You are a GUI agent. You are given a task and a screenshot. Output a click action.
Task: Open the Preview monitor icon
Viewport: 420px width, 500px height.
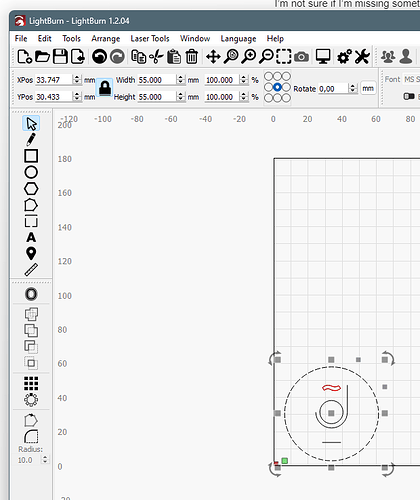coord(323,56)
